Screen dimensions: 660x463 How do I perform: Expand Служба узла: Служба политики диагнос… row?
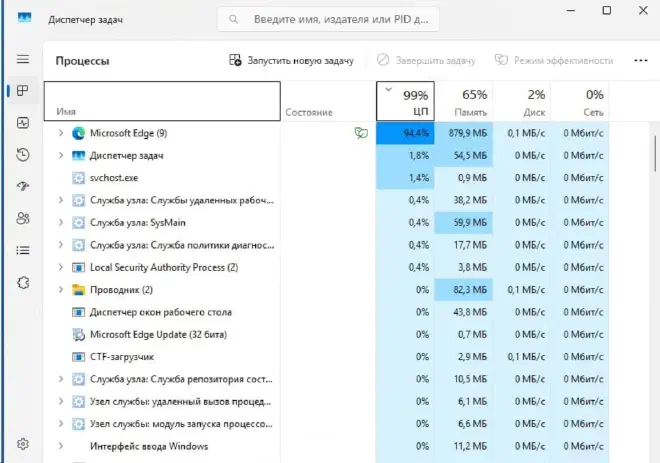point(61,245)
